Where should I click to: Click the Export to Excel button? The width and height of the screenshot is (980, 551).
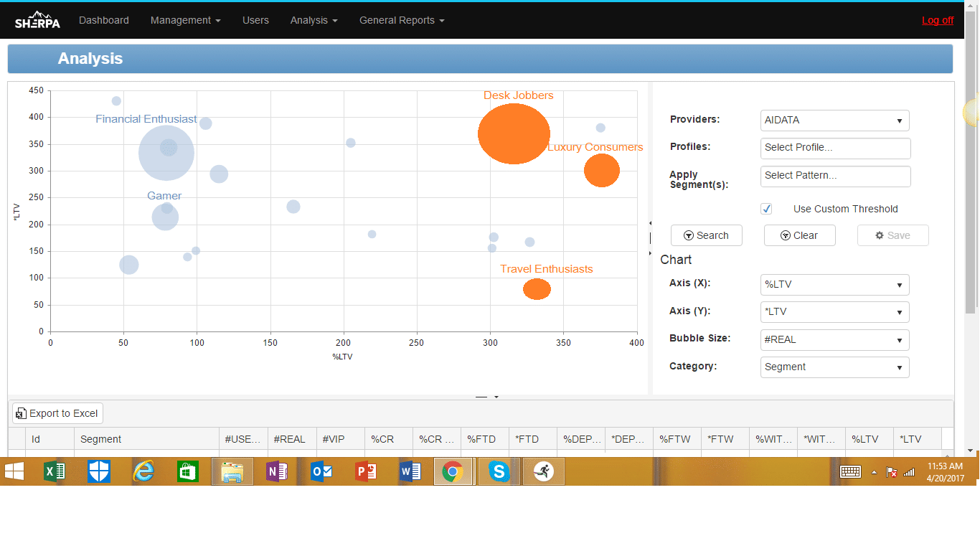(58, 413)
